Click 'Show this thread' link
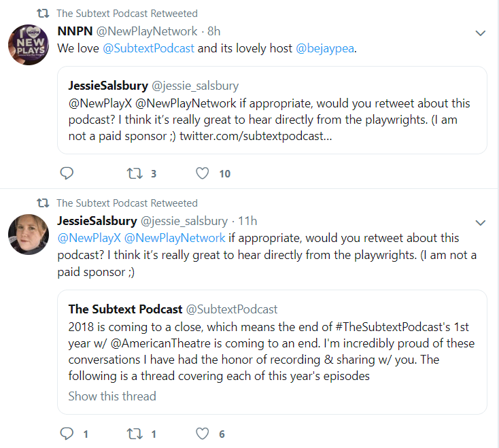 click(112, 396)
